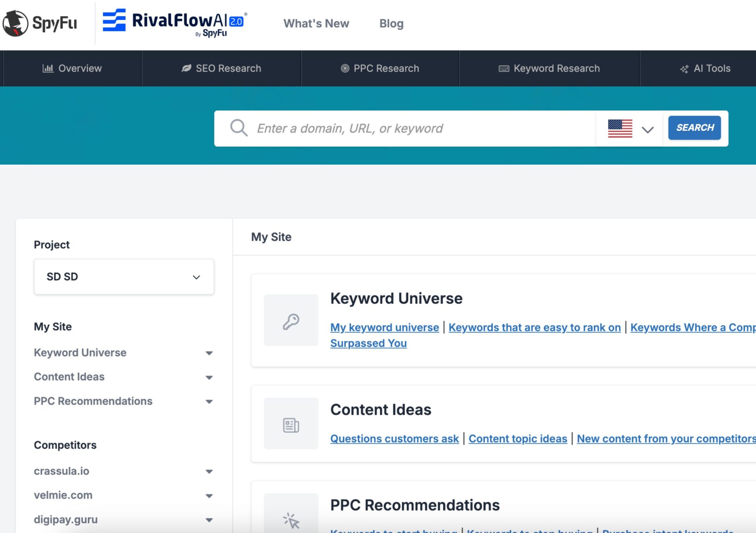Screen dimensions: 756x533
Task: Open New content from your competitors link
Action: (666, 438)
